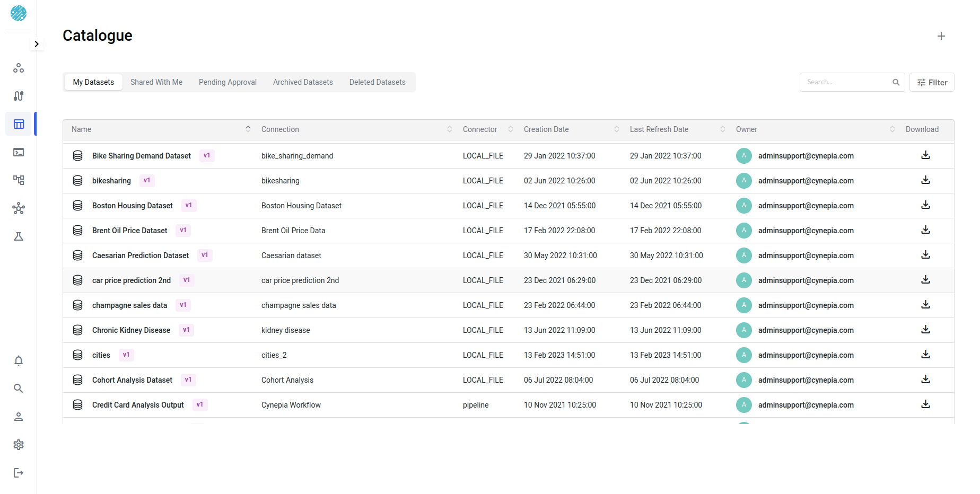
Task: Click 'kidney disease' connection cell
Action: pyautogui.click(x=286, y=330)
